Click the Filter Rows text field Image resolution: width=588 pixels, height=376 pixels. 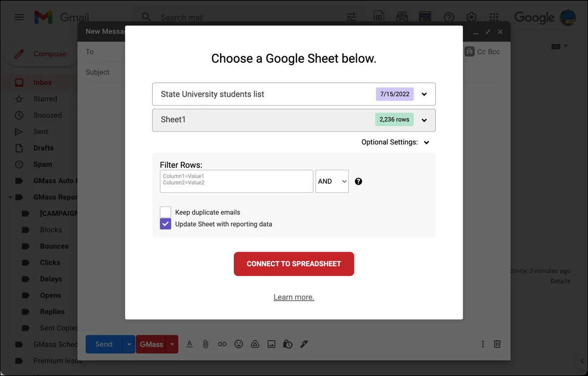point(237,181)
